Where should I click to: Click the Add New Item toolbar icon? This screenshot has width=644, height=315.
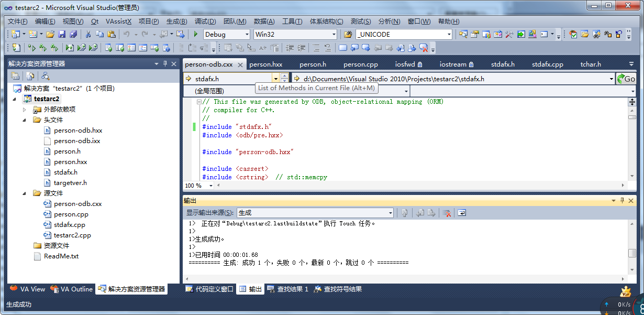(32, 34)
